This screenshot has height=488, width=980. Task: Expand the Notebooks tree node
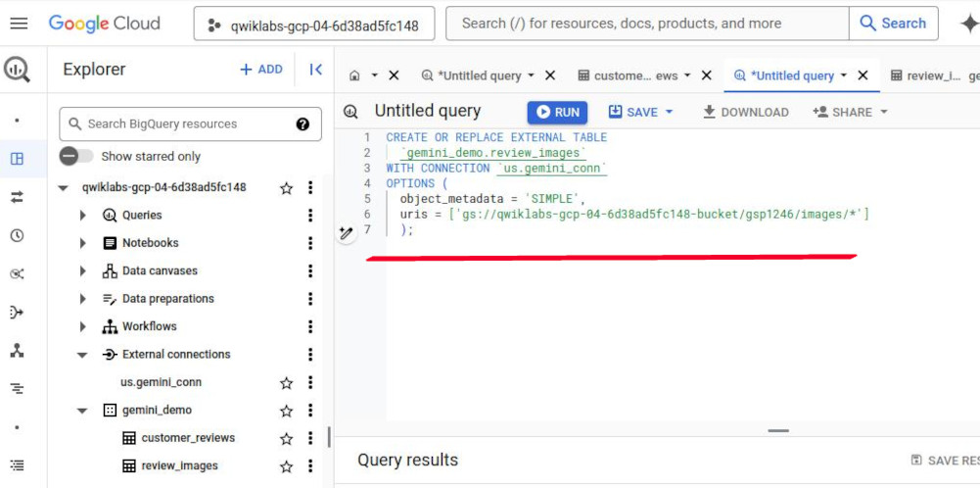click(82, 243)
